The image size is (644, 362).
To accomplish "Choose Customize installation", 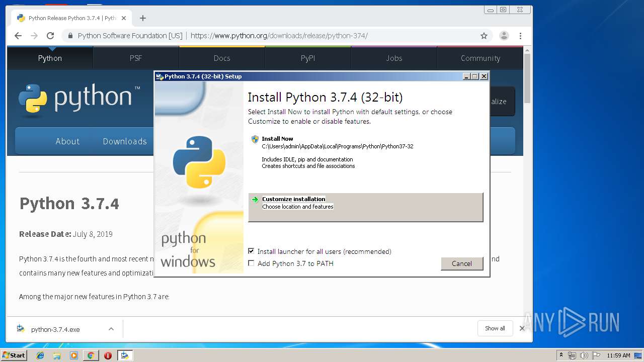I will [365, 207].
